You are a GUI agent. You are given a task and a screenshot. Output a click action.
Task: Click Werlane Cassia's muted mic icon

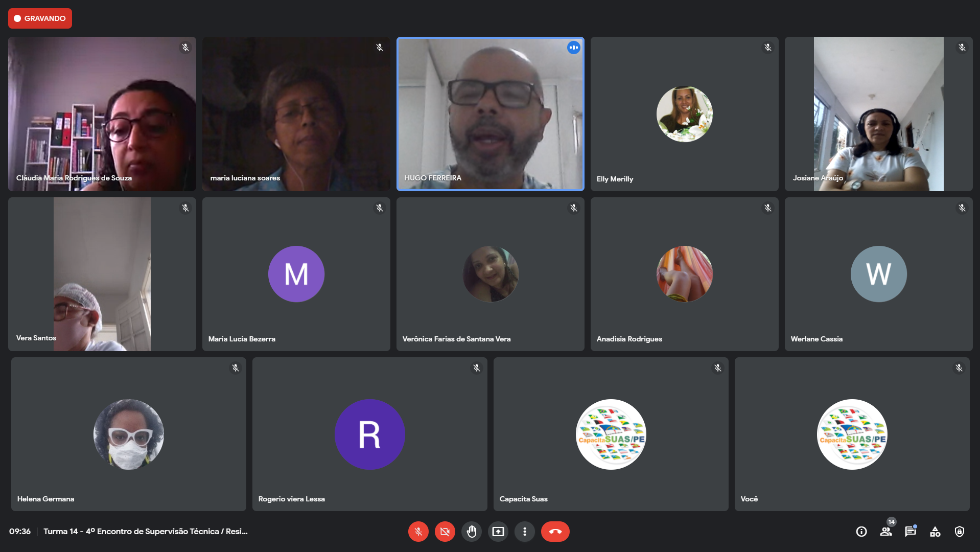point(962,208)
